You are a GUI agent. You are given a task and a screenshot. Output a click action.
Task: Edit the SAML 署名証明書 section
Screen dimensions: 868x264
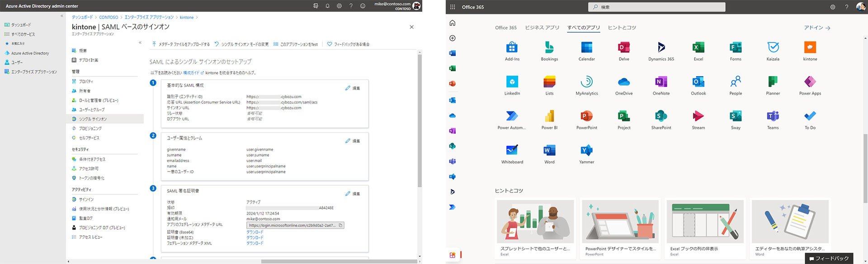click(353, 193)
